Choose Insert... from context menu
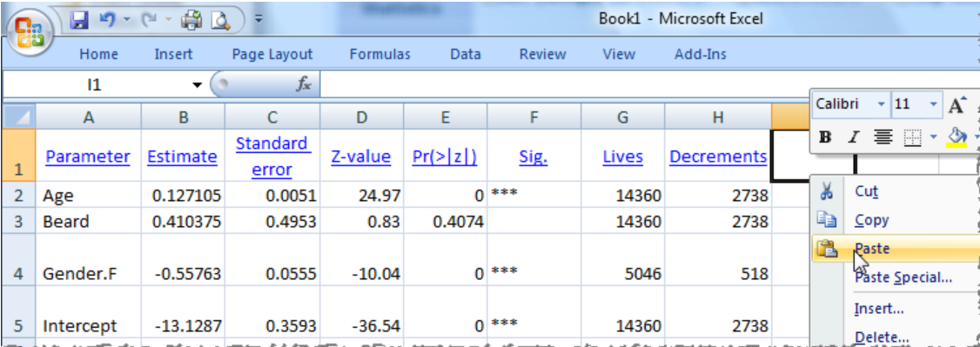980x347 pixels. pos(879,308)
